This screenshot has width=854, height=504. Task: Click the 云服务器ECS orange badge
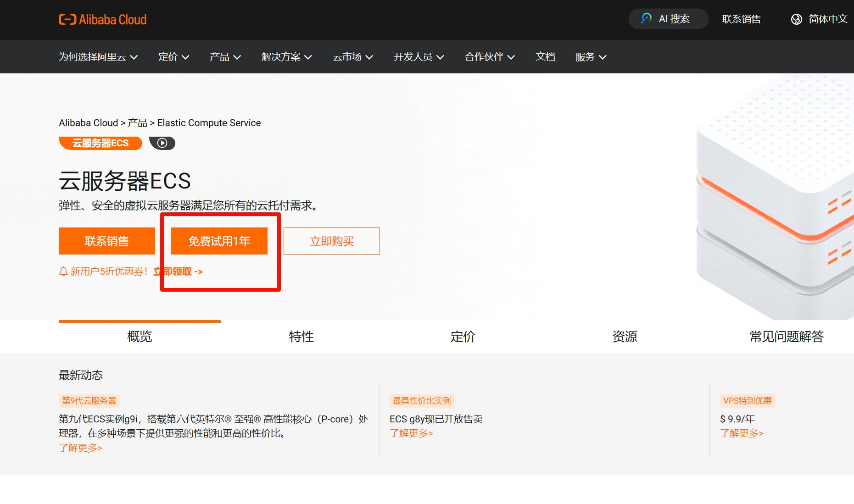[100, 143]
